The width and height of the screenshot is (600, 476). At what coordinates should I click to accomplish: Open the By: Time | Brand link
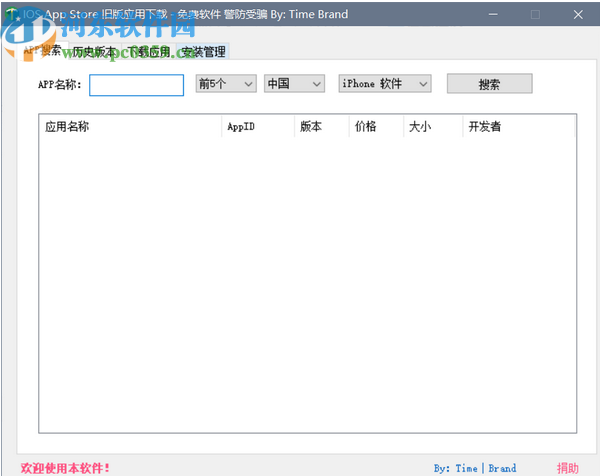(x=475, y=468)
